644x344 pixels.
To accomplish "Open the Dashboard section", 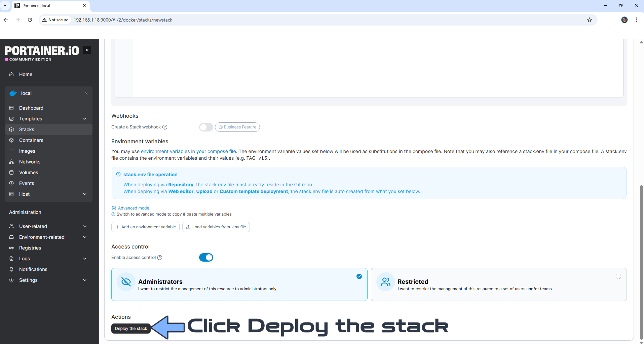I will 31,108.
